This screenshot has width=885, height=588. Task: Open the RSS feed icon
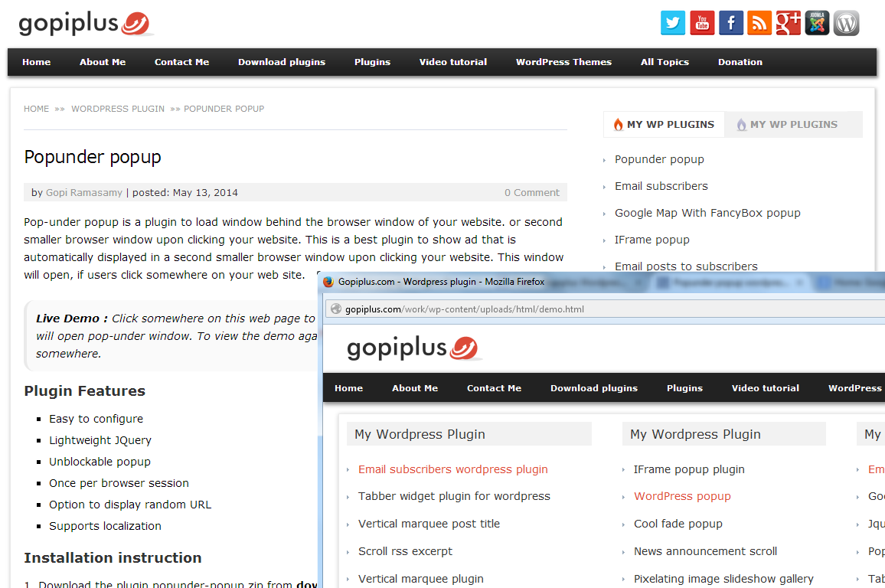tap(759, 23)
